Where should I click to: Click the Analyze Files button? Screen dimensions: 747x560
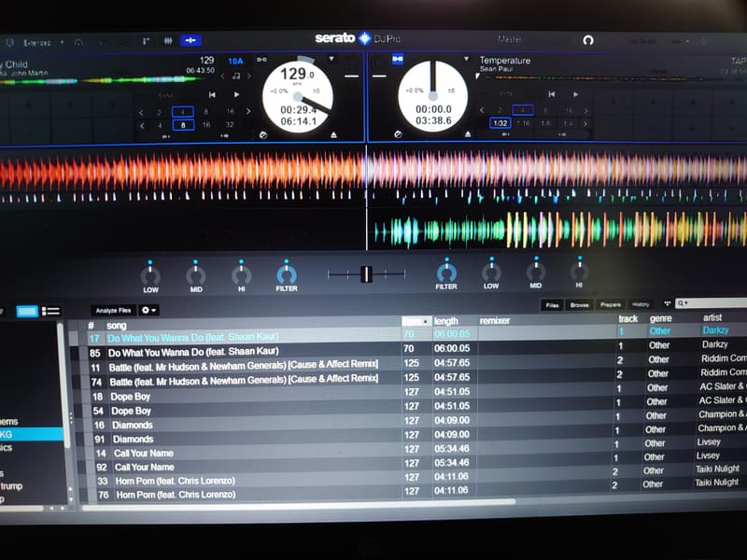[113, 310]
